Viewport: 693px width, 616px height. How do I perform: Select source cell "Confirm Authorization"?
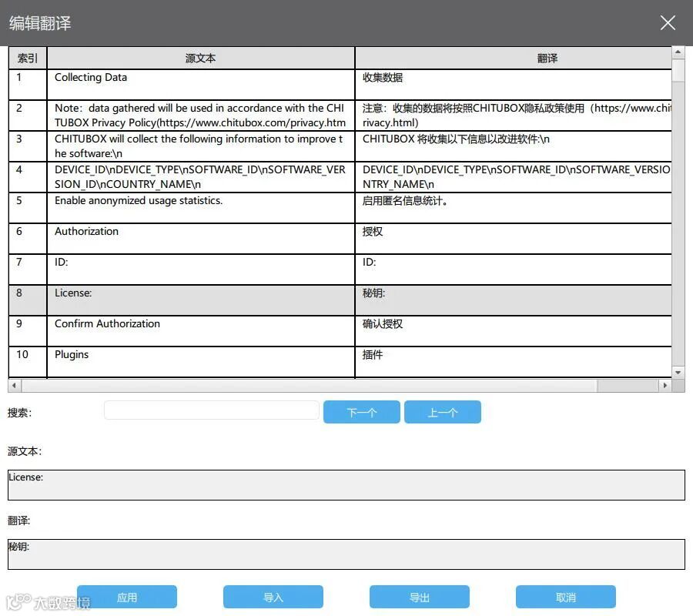coord(201,331)
